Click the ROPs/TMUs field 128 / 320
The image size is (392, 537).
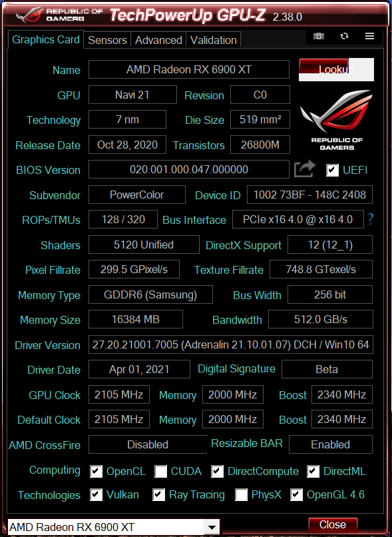123,219
